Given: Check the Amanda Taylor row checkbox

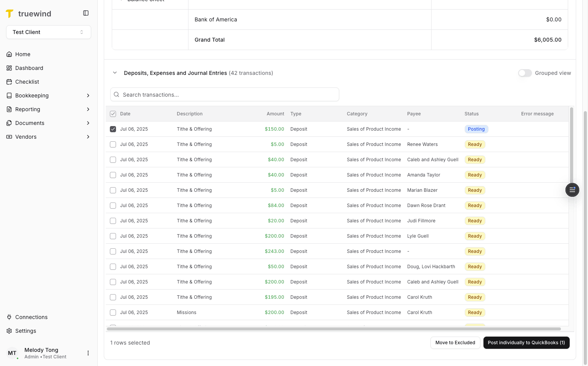Looking at the screenshot, I should point(113,175).
